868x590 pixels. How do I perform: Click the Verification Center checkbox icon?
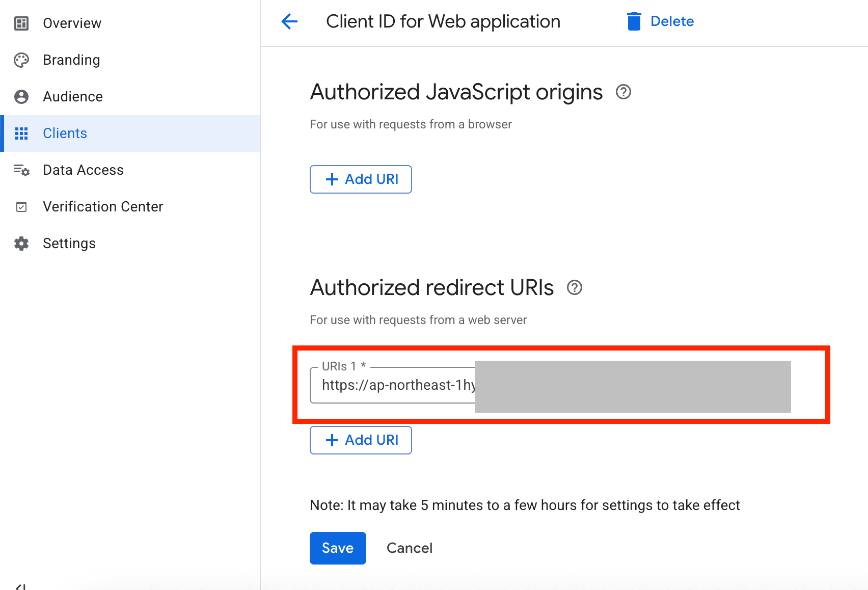[x=21, y=207]
